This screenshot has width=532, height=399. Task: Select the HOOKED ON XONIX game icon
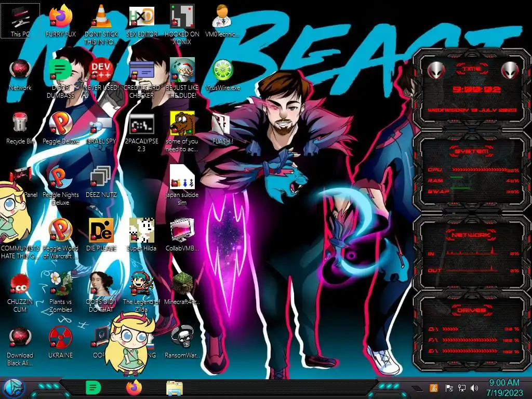182,24
